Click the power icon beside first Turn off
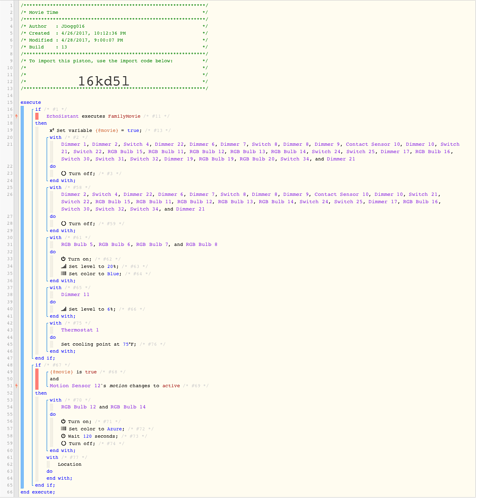Screen dimensions: 479x500 tap(64, 174)
